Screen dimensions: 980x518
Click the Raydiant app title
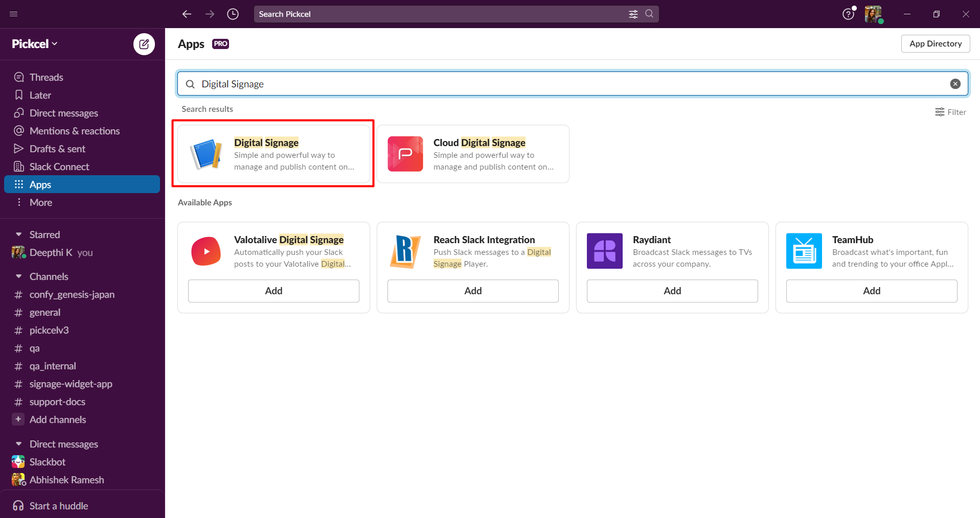click(652, 240)
